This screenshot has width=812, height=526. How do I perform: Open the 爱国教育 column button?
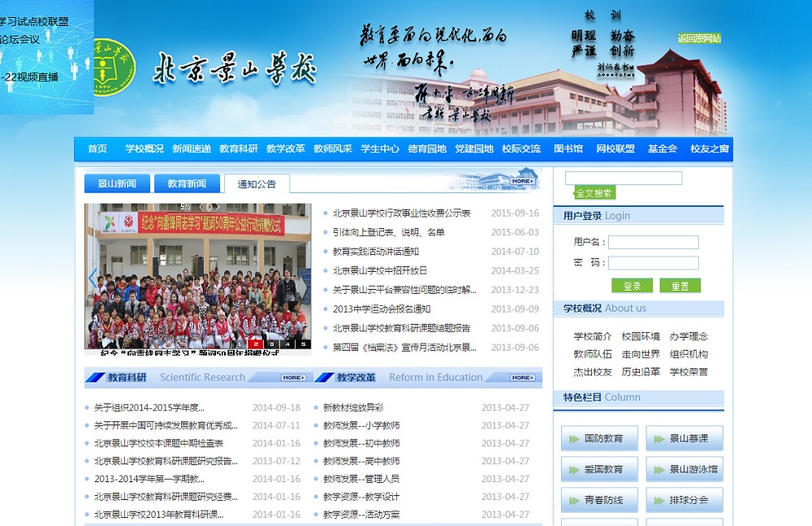[x=599, y=469]
